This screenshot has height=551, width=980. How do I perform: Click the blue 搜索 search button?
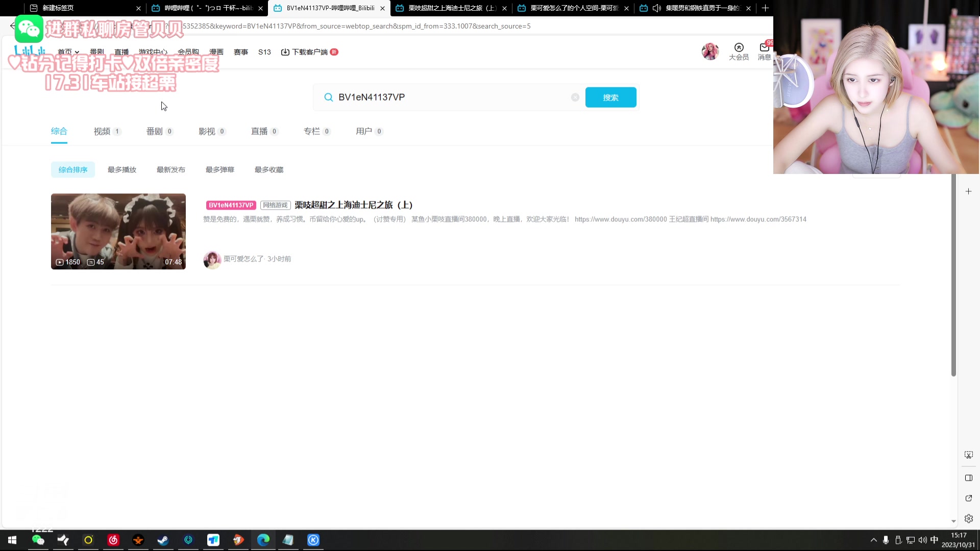click(610, 97)
